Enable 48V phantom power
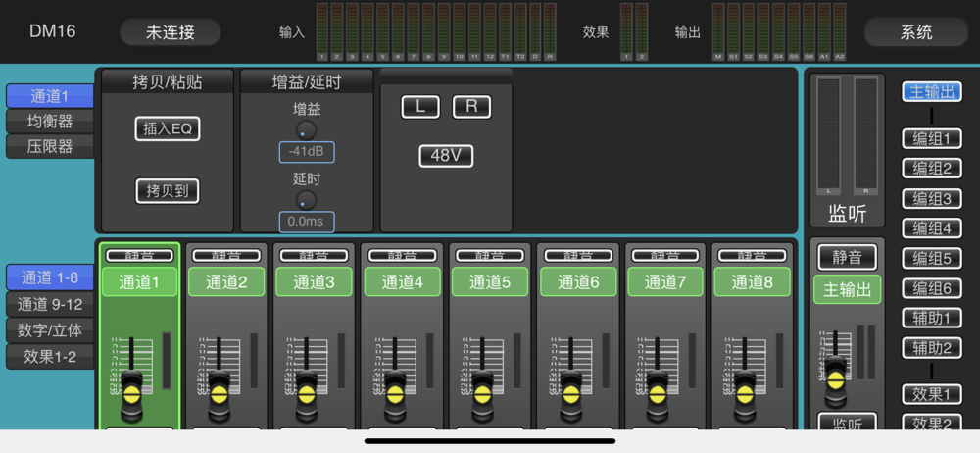 [446, 156]
